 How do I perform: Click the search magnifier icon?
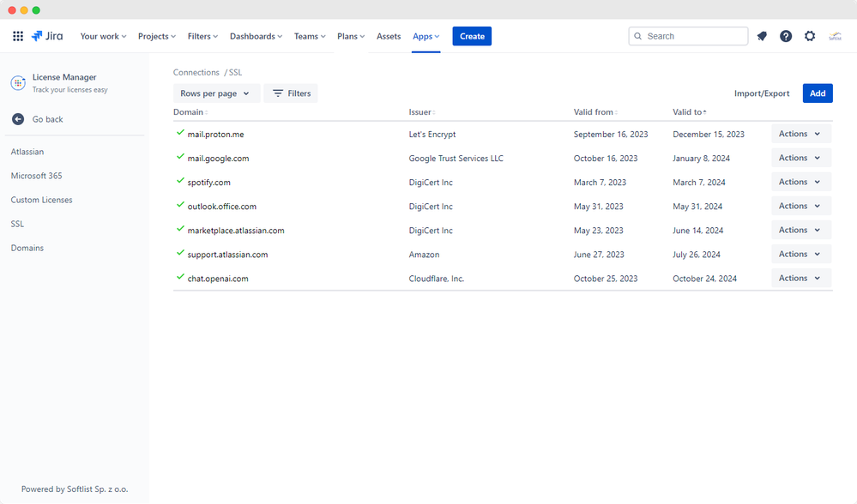638,36
